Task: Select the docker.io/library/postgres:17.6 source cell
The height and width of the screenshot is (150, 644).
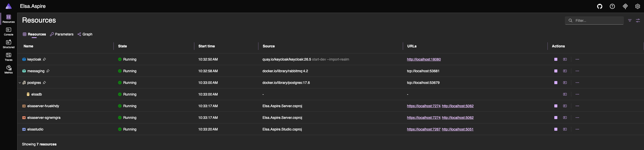Action: (286, 83)
